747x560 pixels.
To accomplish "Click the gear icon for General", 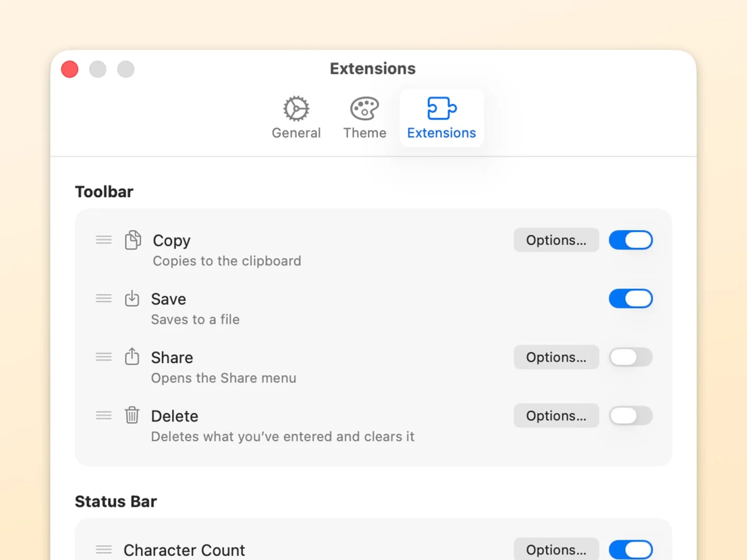I will pos(296,108).
